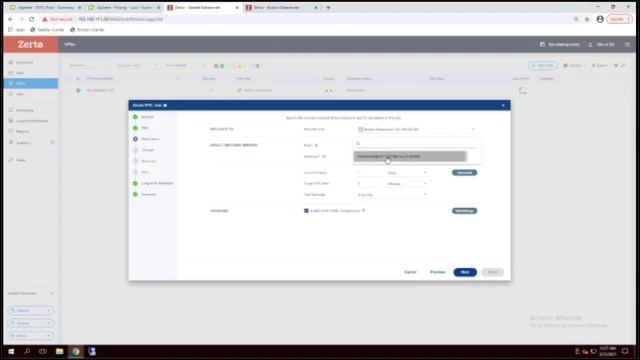Screen dimensions: 640x360
Task: Click the search field in the Host dropdown list
Action: (416, 144)
